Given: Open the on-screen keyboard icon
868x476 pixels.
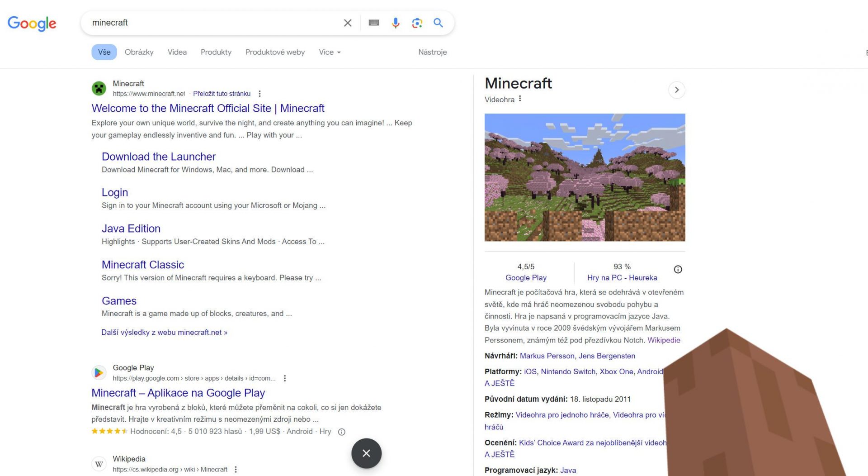Looking at the screenshot, I should (x=374, y=23).
